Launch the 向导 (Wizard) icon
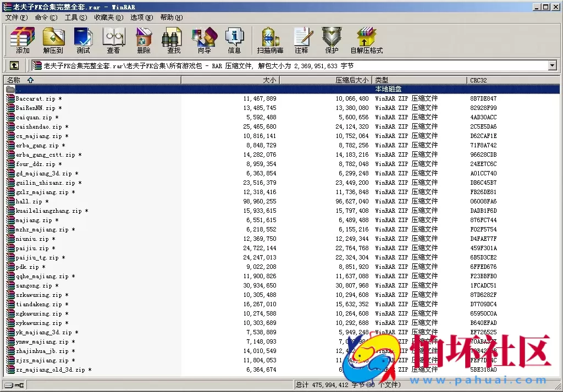Screen dimensions: 563x392 (203, 40)
